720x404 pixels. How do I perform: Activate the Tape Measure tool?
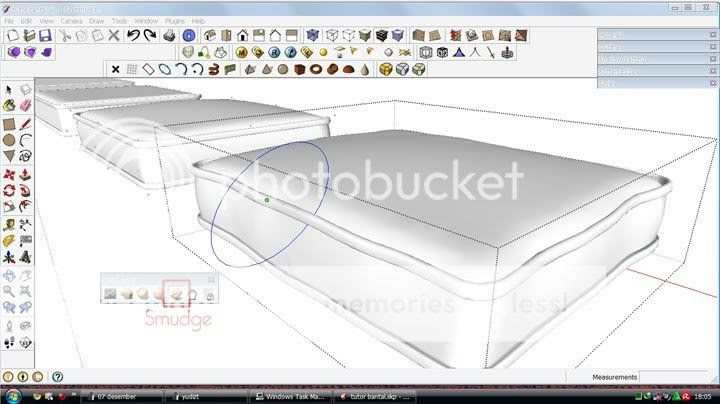pos(9,224)
